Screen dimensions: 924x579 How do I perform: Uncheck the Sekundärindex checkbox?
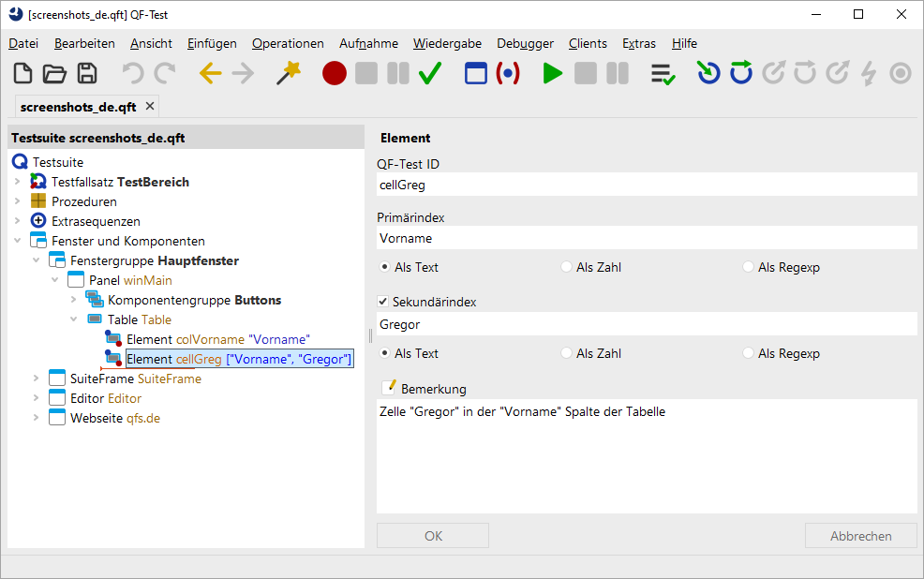383,302
